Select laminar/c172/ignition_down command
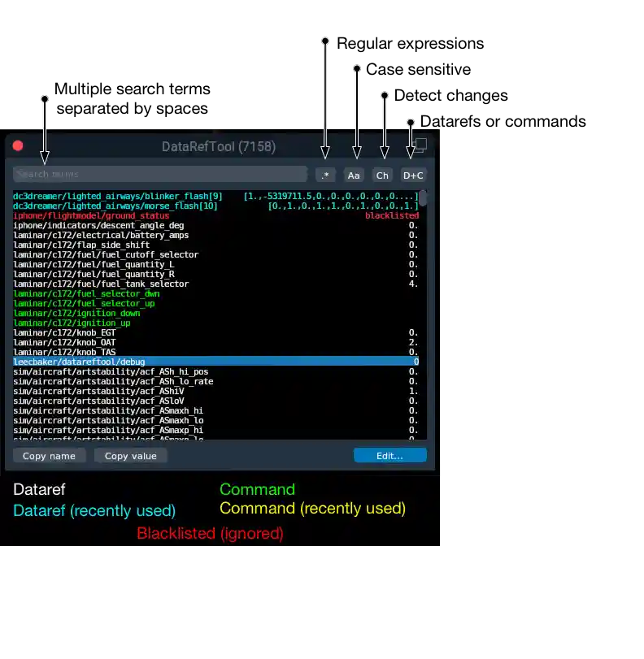Screen dimensions: 644x659 215,313
